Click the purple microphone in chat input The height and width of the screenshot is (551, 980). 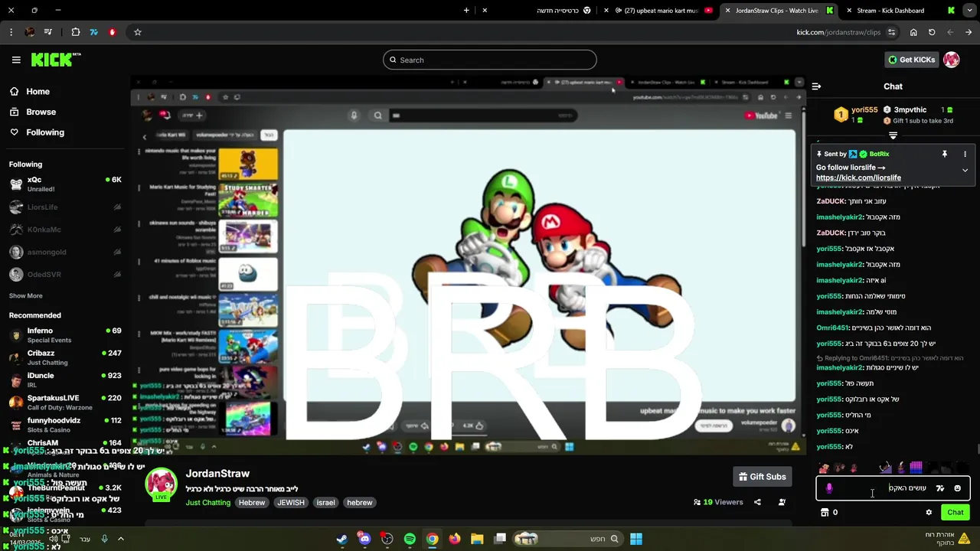[x=829, y=487]
